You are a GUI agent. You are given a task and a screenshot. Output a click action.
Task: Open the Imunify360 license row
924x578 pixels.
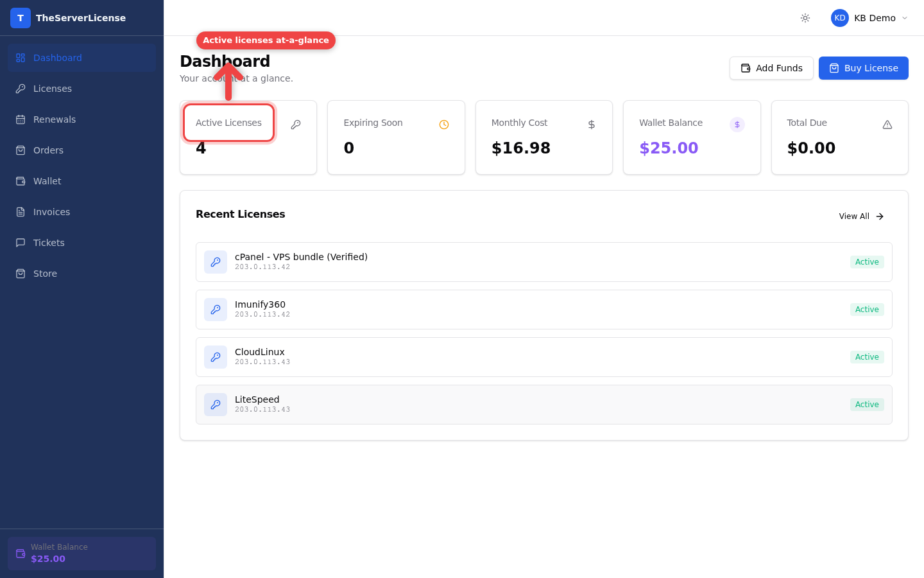coord(544,310)
